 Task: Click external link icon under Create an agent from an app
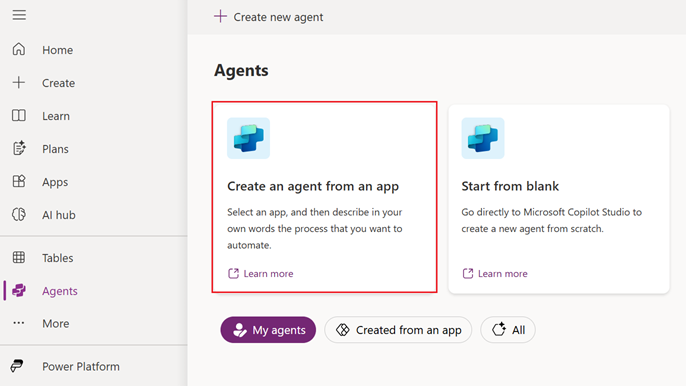pyautogui.click(x=233, y=274)
